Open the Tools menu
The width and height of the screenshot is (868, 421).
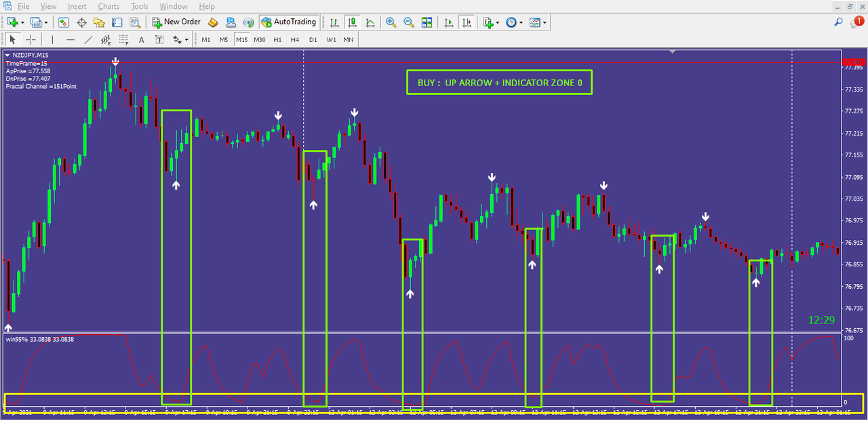(140, 6)
